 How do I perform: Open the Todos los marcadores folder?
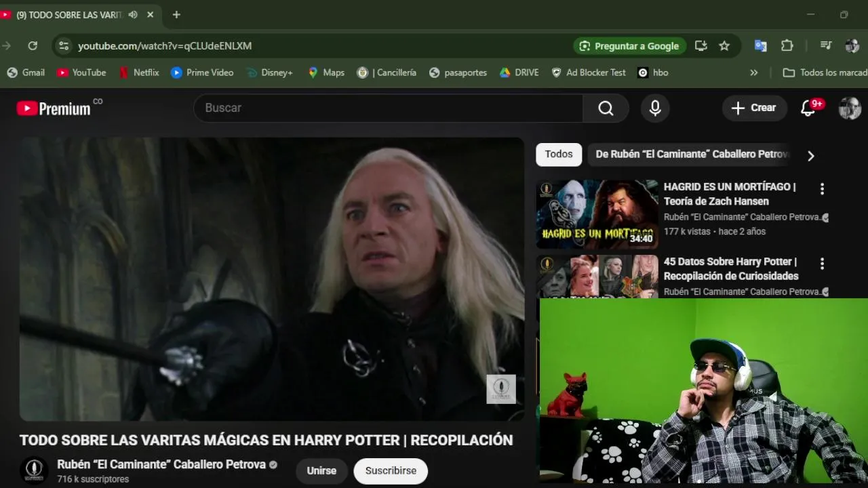pyautogui.click(x=824, y=73)
